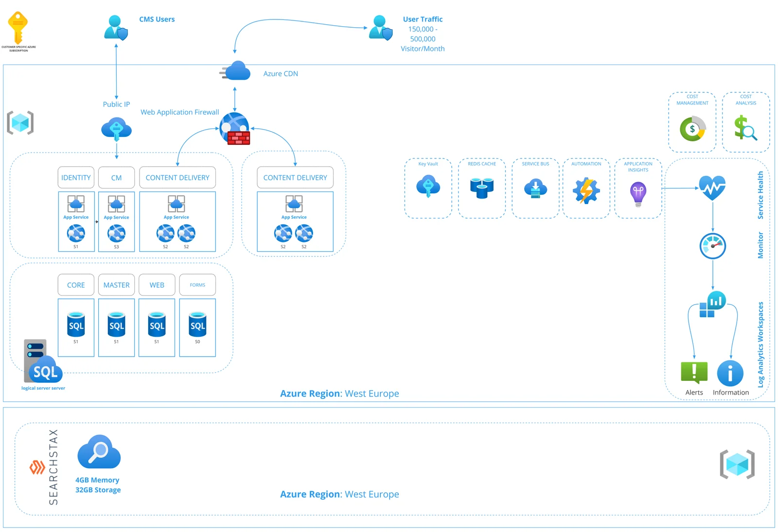Click the blue Information icon
This screenshot has width=778, height=532.
pos(730,374)
